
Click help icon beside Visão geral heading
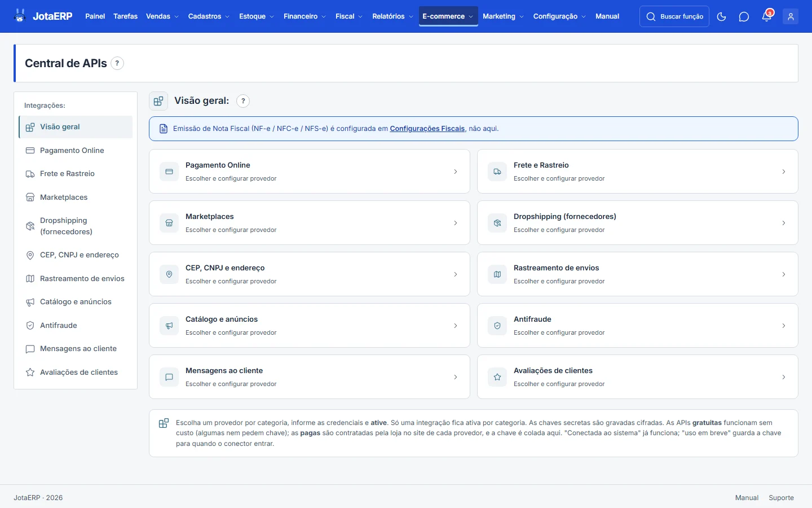[243, 101]
